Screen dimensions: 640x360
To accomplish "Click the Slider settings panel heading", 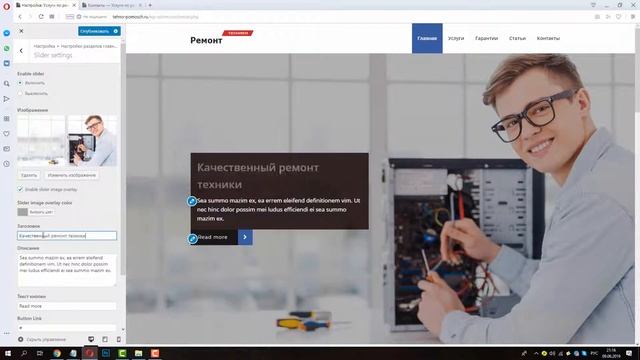I will [x=53, y=55].
